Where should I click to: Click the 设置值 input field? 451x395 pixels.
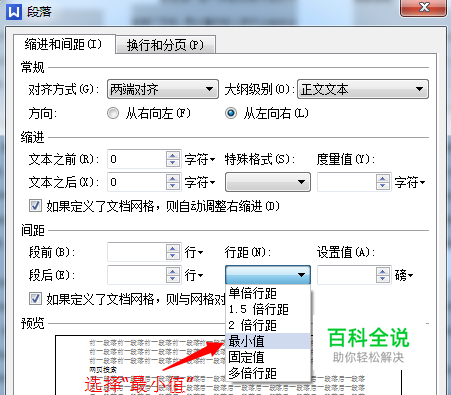tap(346, 275)
